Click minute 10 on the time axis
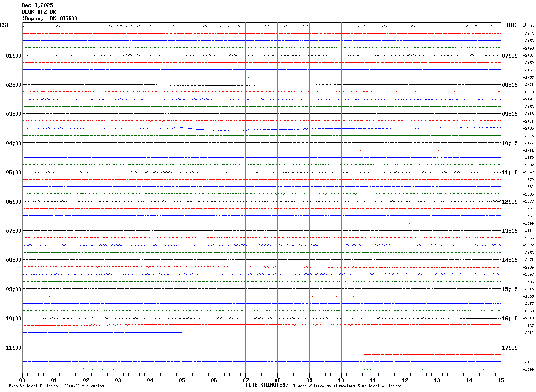Viewport: 536px width, 392px height. pos(341,380)
